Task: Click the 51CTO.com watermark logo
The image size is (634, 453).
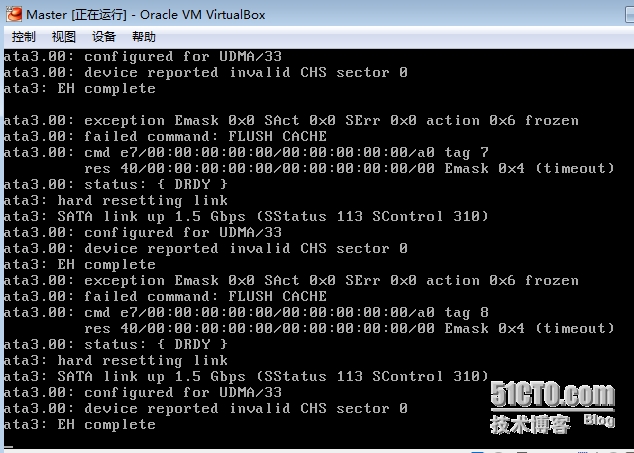Action: click(552, 394)
